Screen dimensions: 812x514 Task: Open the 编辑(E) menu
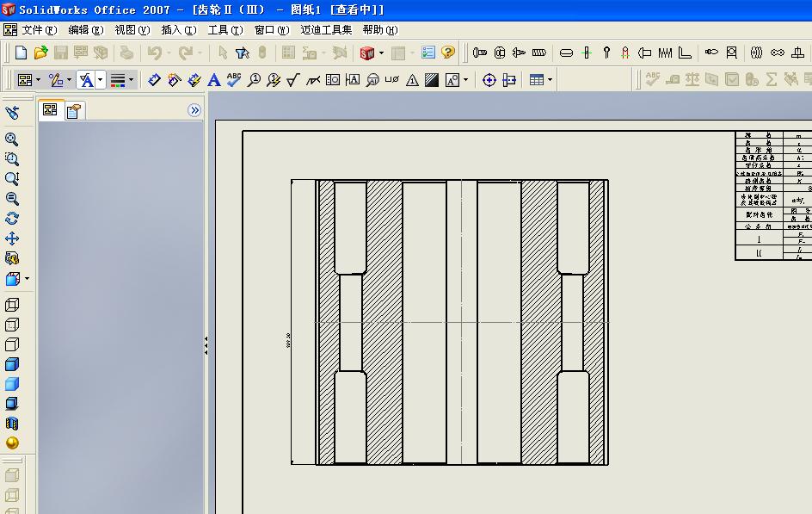[86, 30]
